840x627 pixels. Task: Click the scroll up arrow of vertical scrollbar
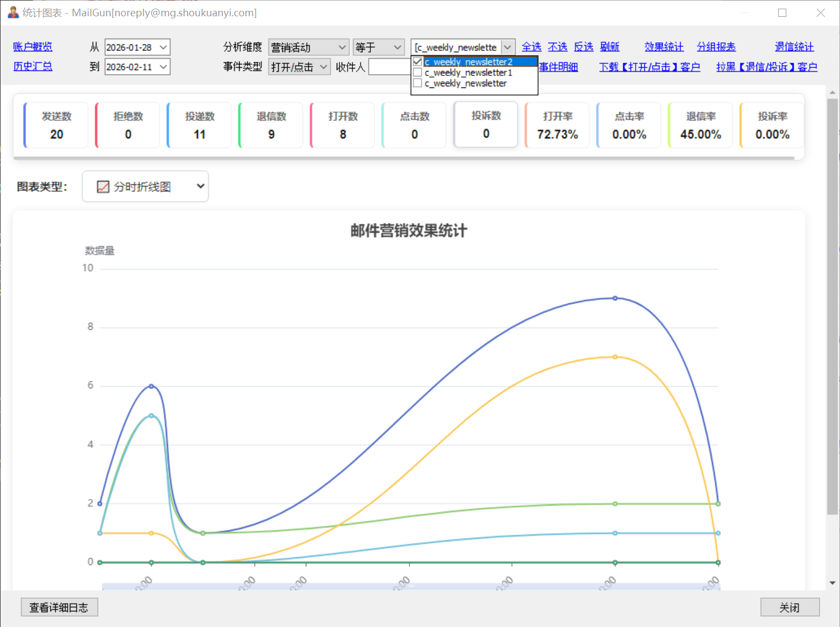832,93
